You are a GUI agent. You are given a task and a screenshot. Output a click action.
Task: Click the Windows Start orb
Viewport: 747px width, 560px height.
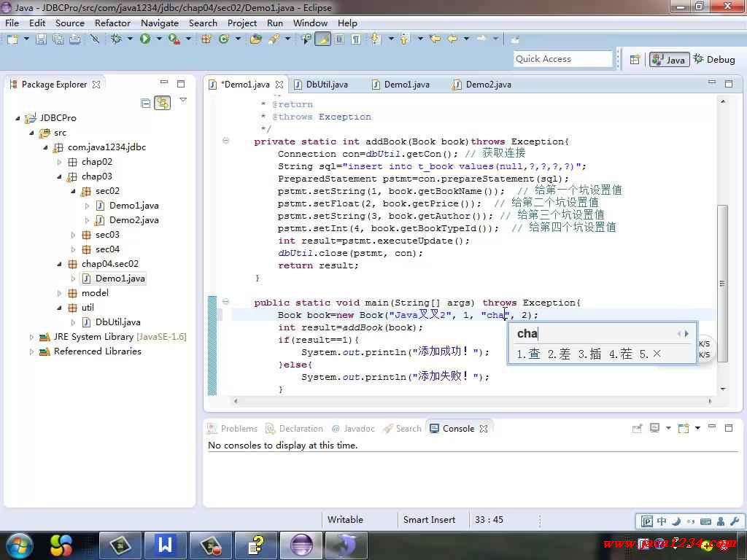[x=20, y=545]
